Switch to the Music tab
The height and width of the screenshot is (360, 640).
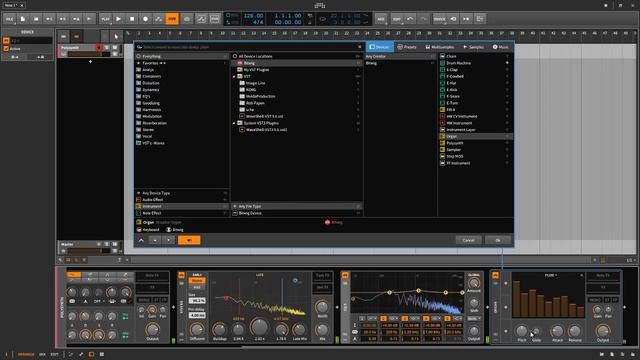501,47
